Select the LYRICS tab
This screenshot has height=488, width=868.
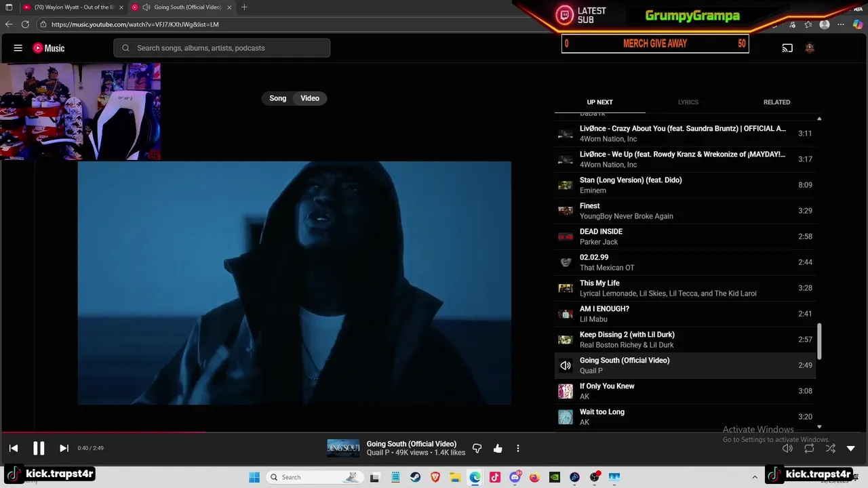(688, 102)
